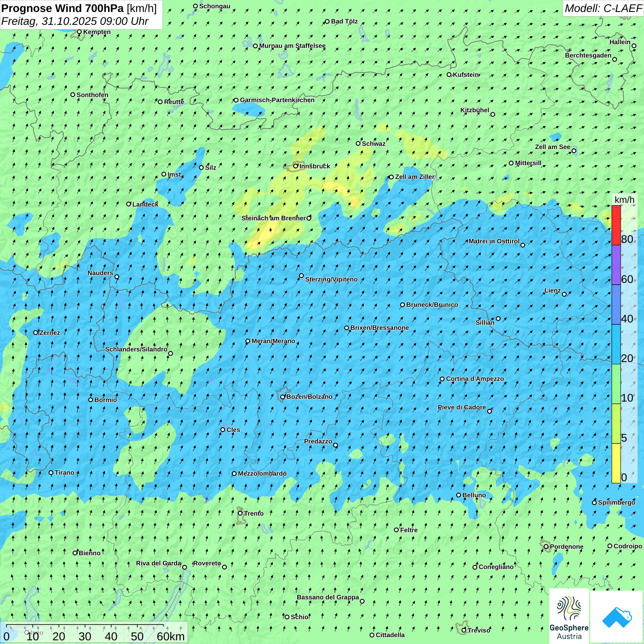Click the Kempten city marker
The height and width of the screenshot is (644, 644).
(79, 32)
